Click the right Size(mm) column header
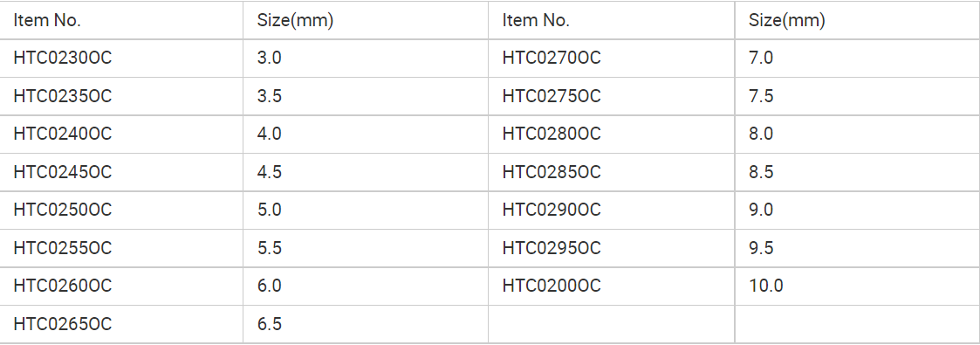980x345 pixels. 787,21
